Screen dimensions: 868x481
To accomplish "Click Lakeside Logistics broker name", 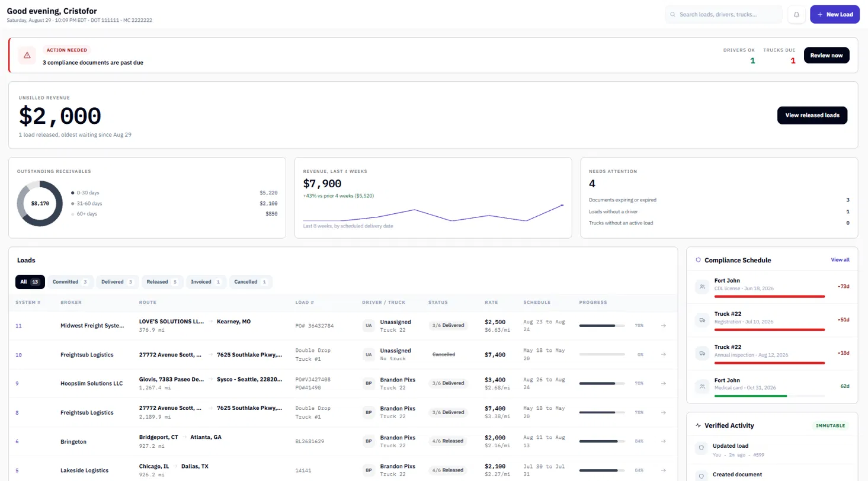I will (84, 470).
